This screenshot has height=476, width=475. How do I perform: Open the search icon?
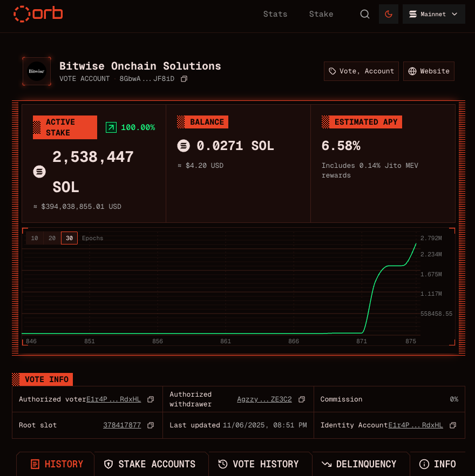click(x=365, y=14)
